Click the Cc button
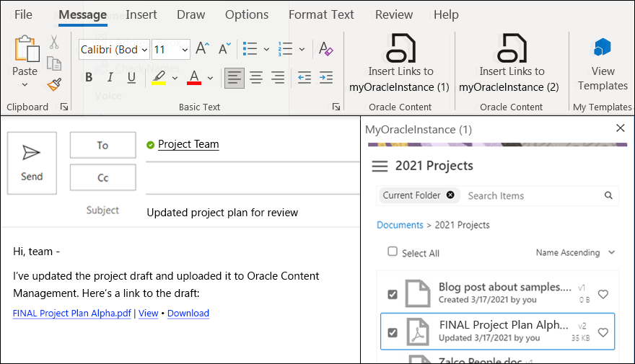 (x=103, y=177)
